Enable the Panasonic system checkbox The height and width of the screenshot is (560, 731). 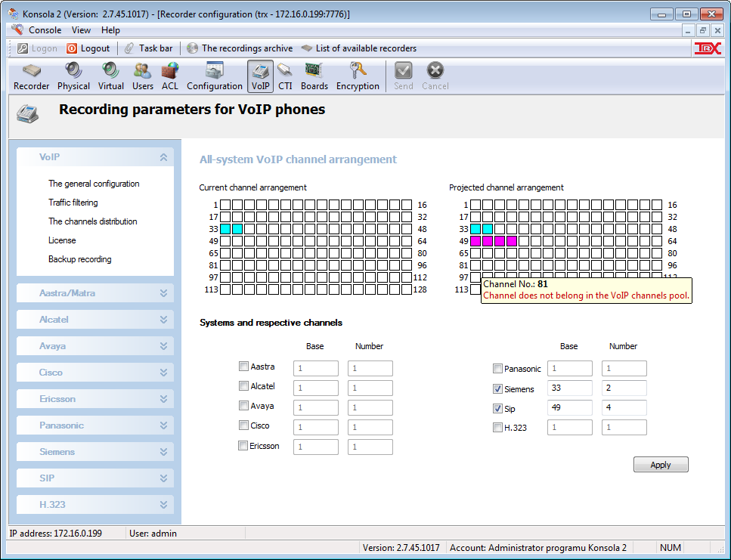(497, 369)
